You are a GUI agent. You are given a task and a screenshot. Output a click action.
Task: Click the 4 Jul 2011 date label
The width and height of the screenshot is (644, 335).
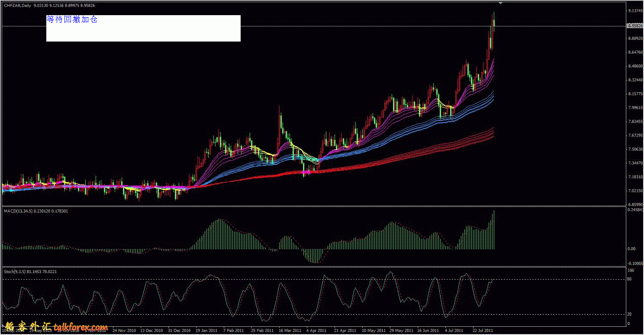[454, 330]
